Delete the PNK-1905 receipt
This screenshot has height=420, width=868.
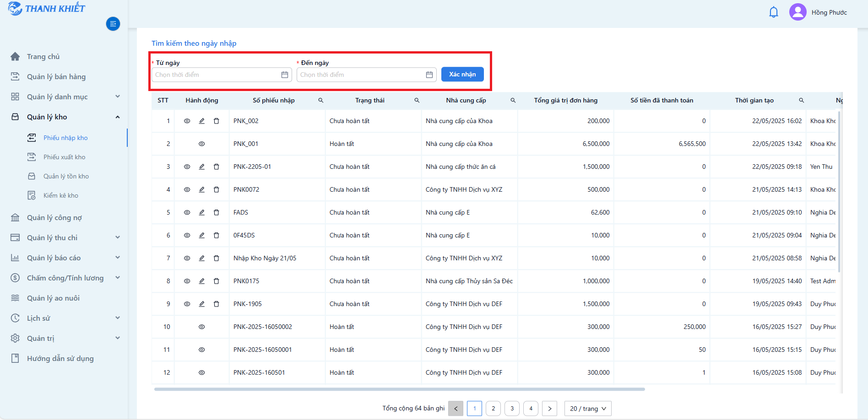click(217, 304)
